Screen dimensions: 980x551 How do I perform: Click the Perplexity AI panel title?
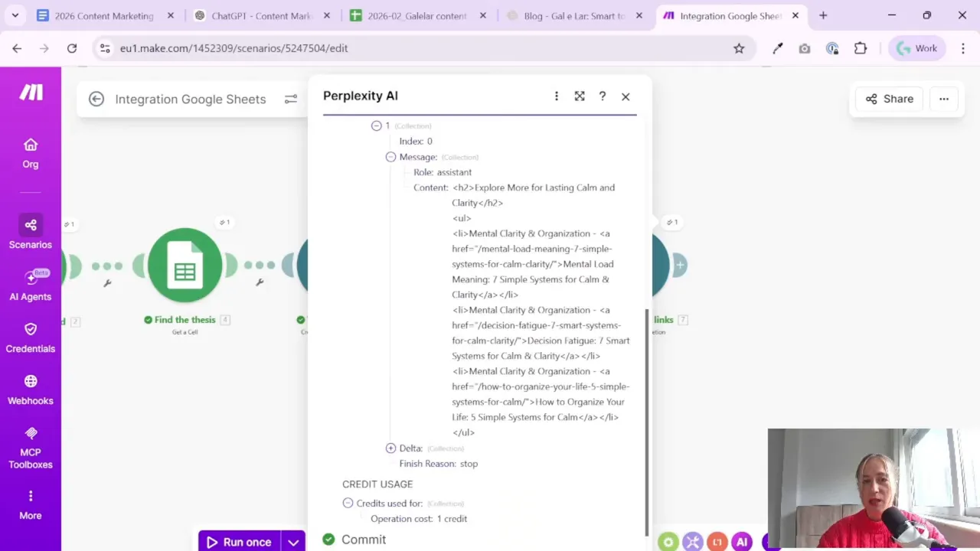[361, 96]
